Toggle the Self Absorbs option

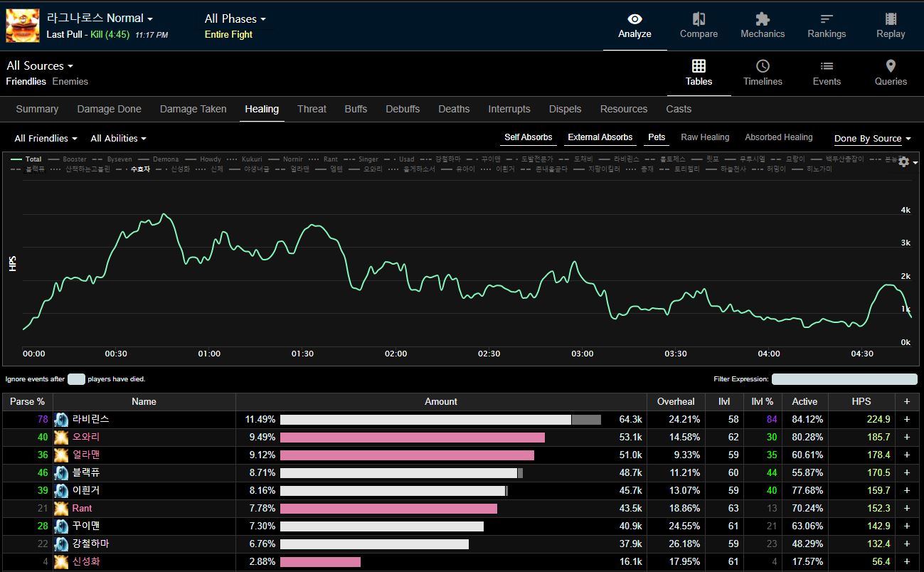528,137
